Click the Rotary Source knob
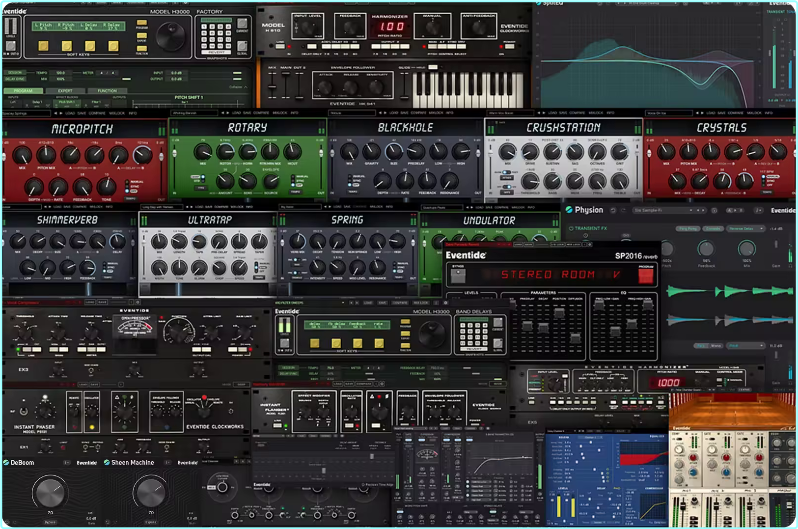 coord(271,181)
